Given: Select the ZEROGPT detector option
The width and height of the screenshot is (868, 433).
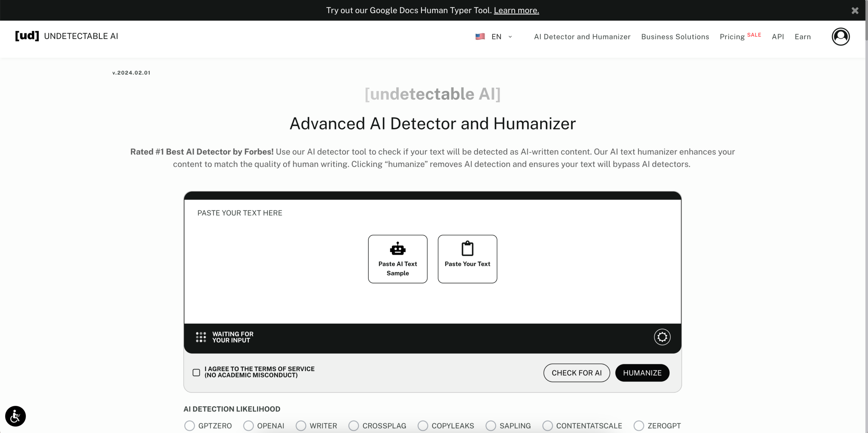Looking at the screenshot, I should 639,426.
